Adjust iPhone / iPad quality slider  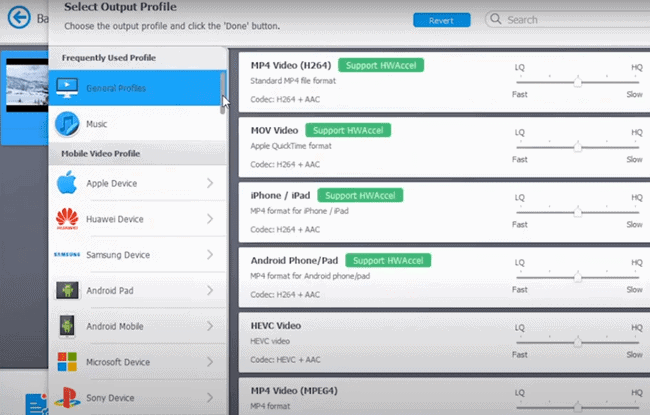click(577, 212)
